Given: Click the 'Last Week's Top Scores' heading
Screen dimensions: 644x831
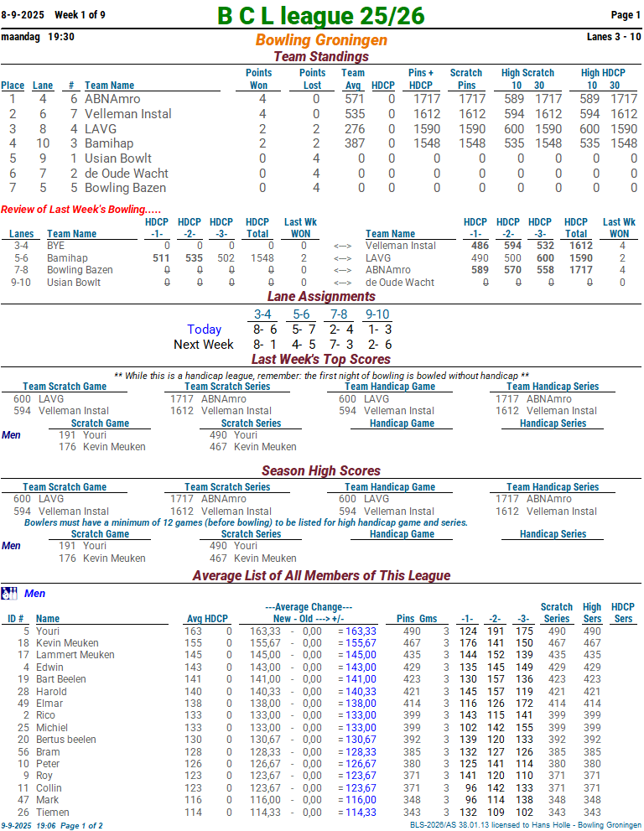Looking at the screenshot, I should [x=321, y=360].
